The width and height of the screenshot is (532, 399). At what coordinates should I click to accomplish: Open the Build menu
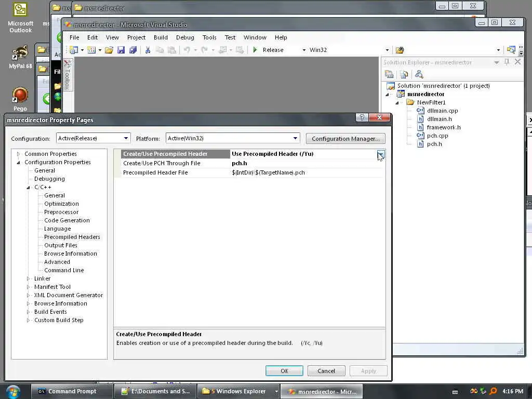pos(161,37)
